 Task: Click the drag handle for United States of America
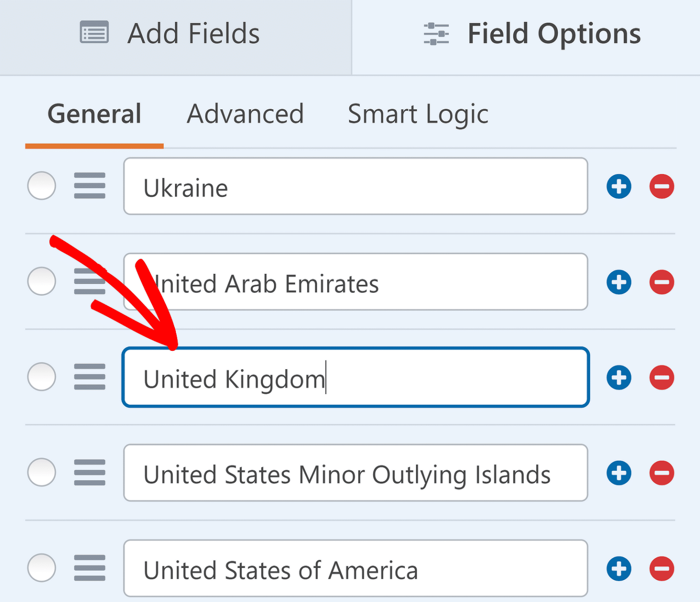click(x=89, y=568)
